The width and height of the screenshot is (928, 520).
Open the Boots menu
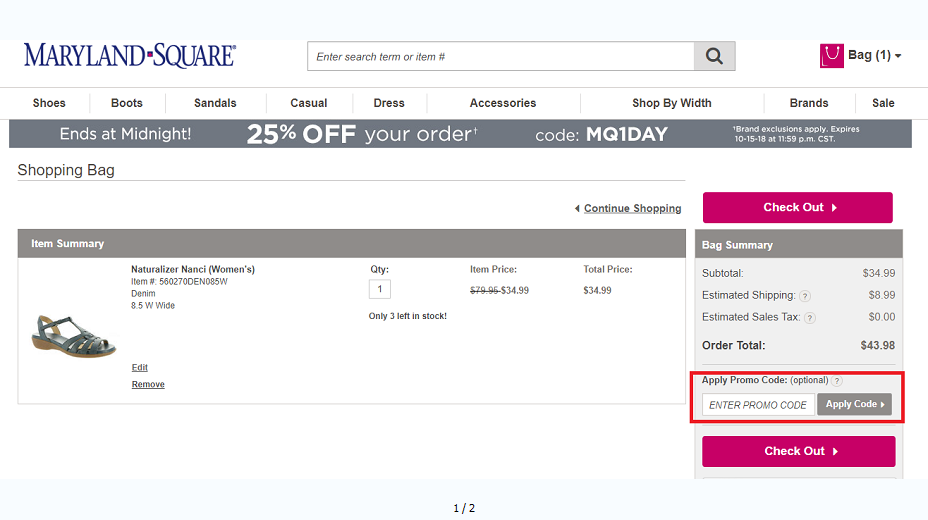(127, 103)
